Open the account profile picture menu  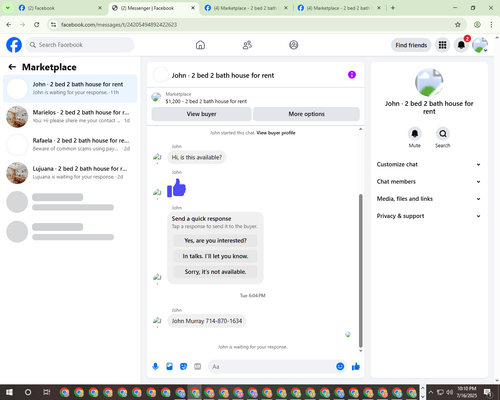coord(480,45)
